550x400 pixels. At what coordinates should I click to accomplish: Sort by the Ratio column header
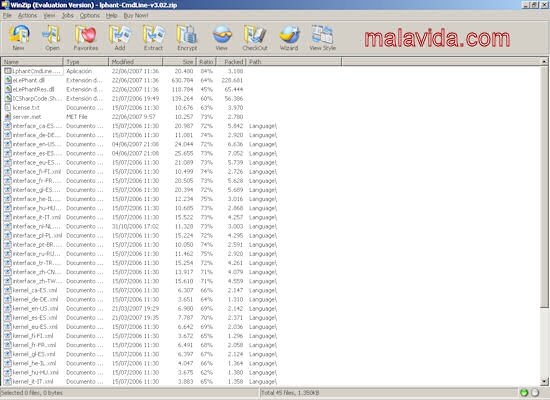206,62
